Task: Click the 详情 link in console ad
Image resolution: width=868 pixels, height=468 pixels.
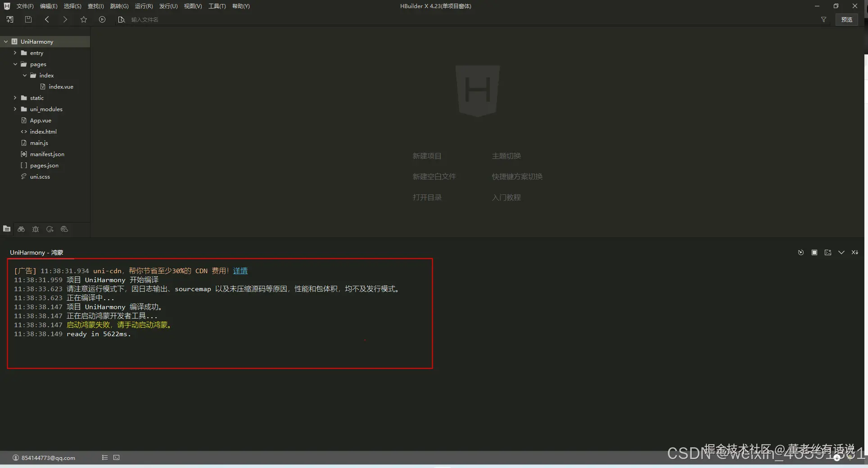Action: point(240,270)
